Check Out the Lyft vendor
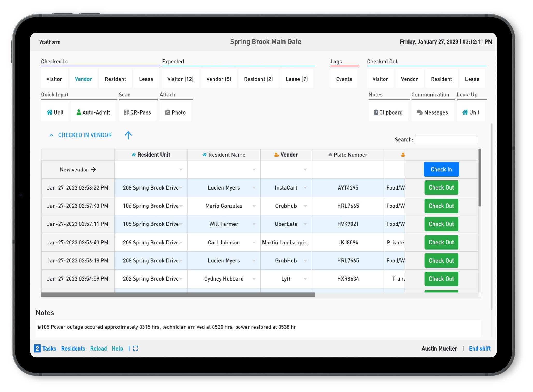This screenshot has width=533, height=392. (441, 279)
